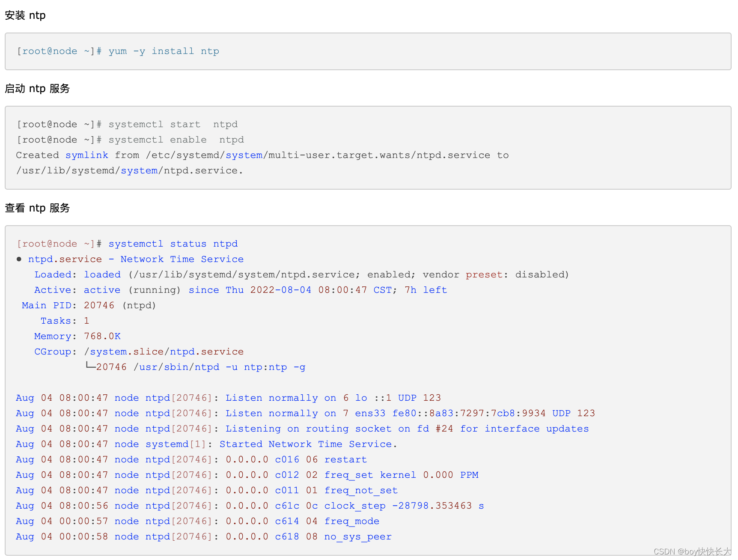The image size is (738, 560).
Task: Click the 'systemctl enable ntpd' command line
Action: point(130,140)
